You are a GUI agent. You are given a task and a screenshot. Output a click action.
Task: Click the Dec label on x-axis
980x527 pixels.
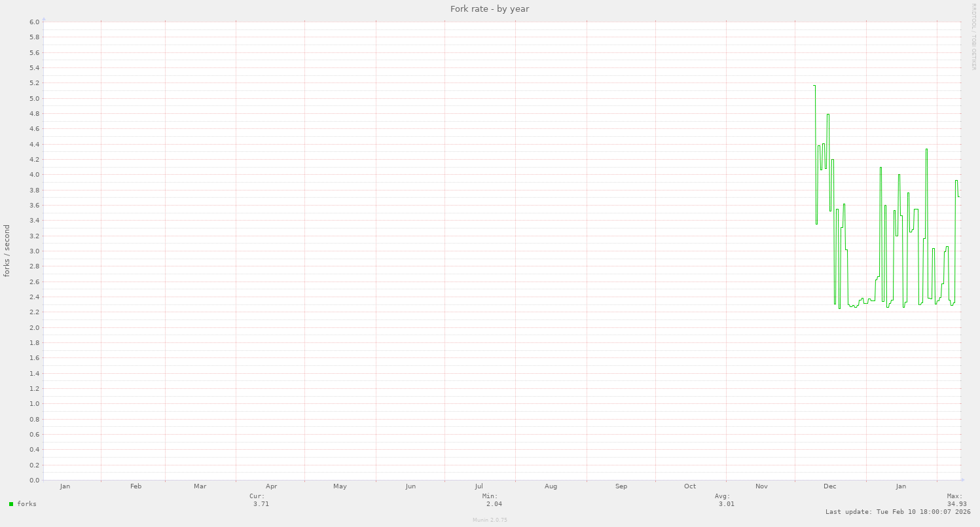click(x=830, y=486)
